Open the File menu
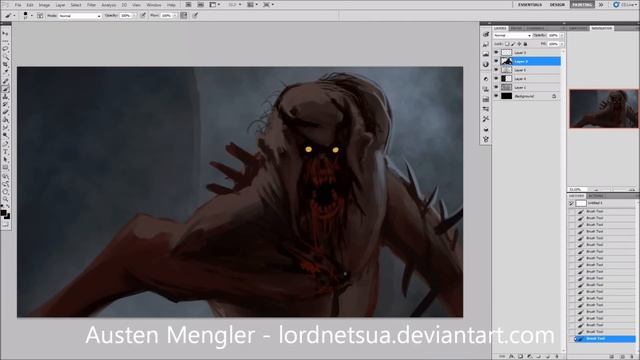This screenshot has height=360, width=640. click(x=18, y=5)
